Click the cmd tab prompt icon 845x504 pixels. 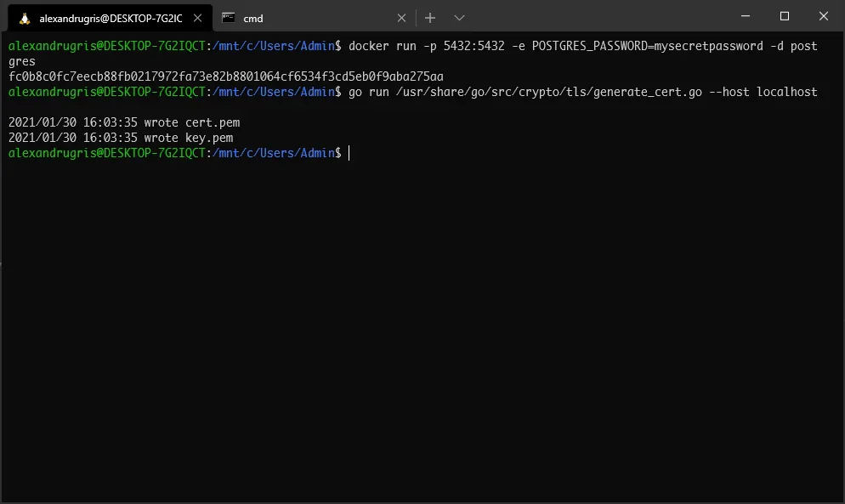(229, 18)
